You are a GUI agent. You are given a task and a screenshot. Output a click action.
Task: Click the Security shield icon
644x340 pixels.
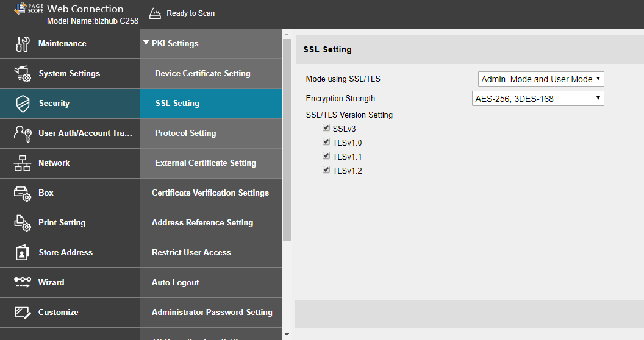(23, 104)
